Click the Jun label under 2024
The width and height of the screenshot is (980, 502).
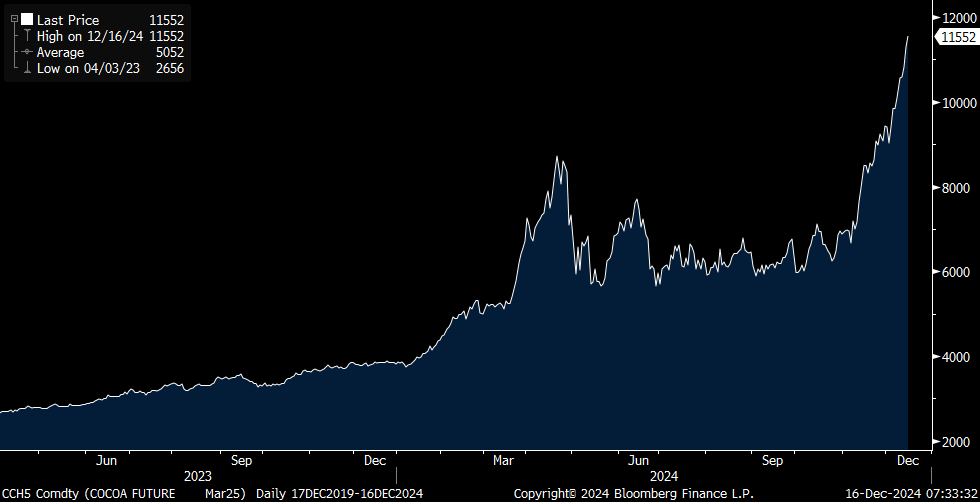[638, 461]
